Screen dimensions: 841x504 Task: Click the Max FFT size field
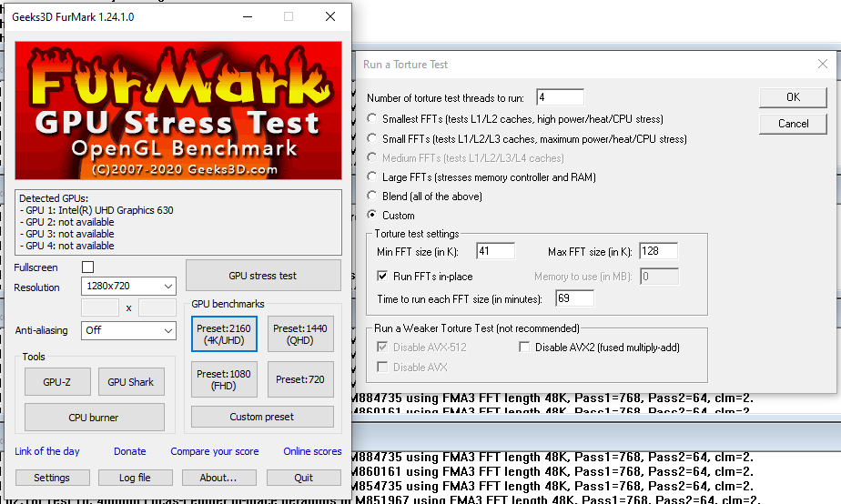click(659, 251)
